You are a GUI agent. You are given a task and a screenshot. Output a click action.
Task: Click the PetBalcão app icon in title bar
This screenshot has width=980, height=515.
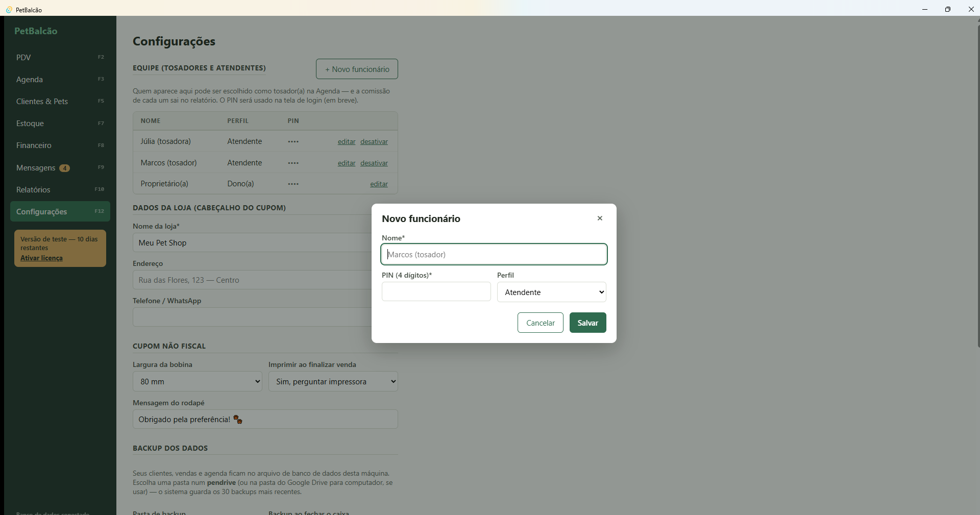[9, 10]
